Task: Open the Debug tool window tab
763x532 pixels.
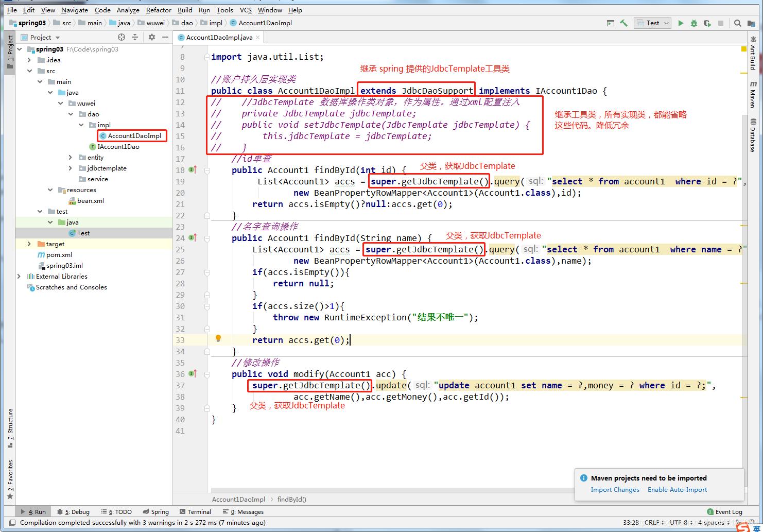Action: [73, 512]
